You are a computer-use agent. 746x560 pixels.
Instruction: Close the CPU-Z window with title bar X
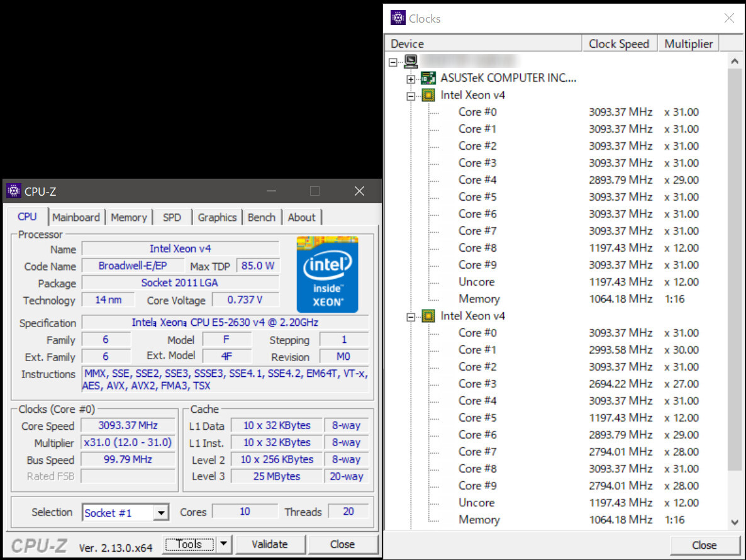pos(359,191)
